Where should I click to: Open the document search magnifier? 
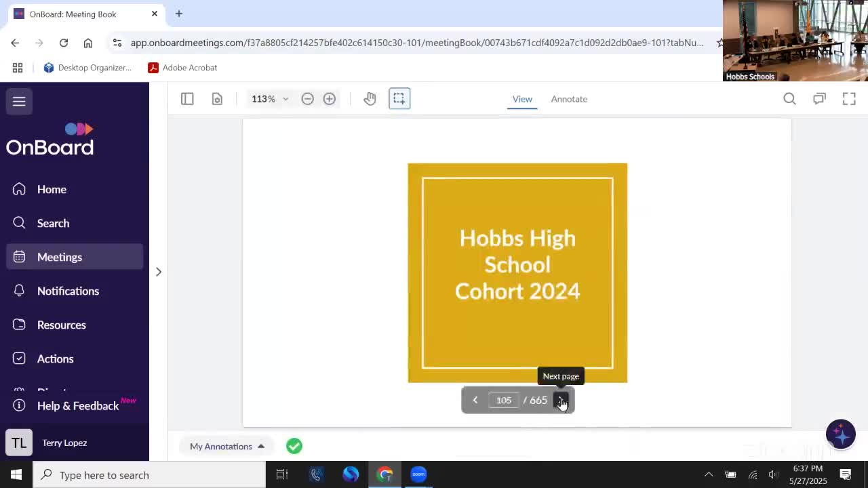coord(789,99)
